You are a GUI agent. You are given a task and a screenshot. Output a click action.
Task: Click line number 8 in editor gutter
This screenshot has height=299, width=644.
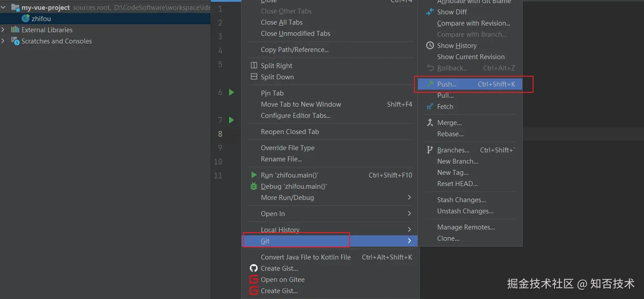coord(220,134)
